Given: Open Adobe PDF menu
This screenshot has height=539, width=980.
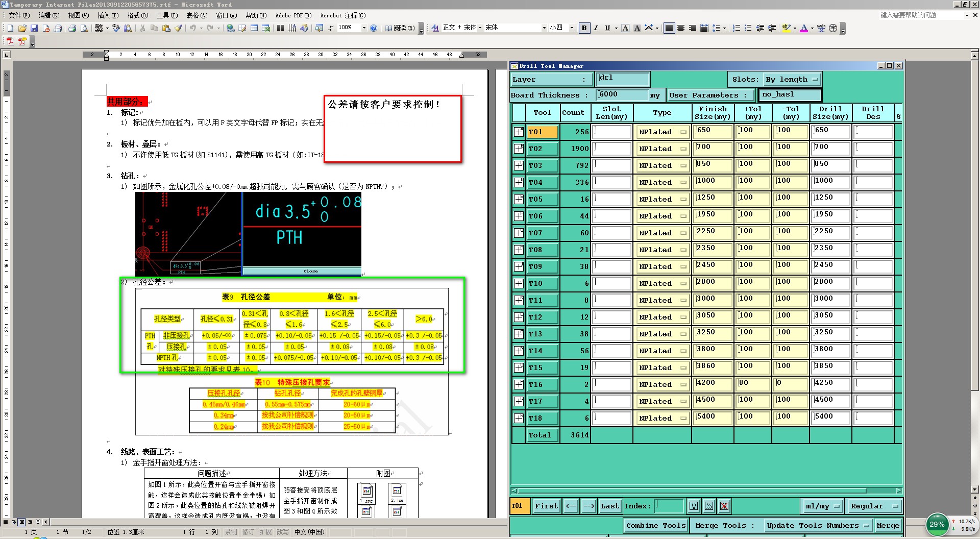Looking at the screenshot, I should pos(293,15).
